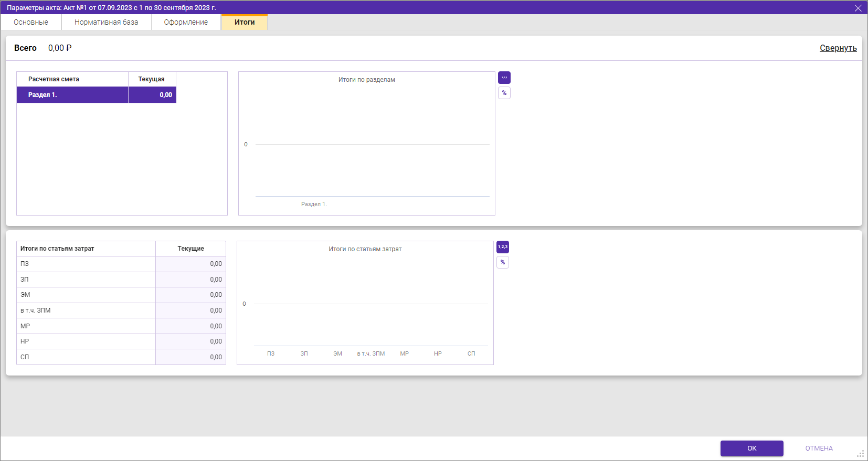Select the Раздел 1. row
This screenshot has height=461, width=868.
[x=72, y=95]
